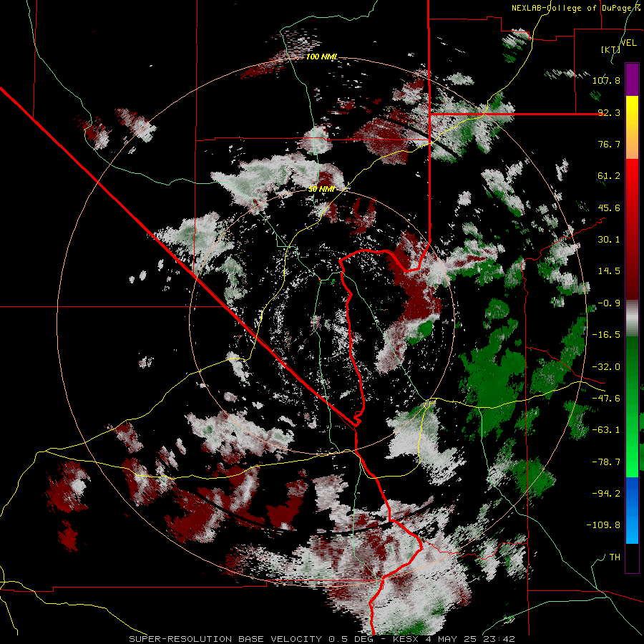Pick the purple top segment of color bar
The image size is (644, 644).
point(632,79)
